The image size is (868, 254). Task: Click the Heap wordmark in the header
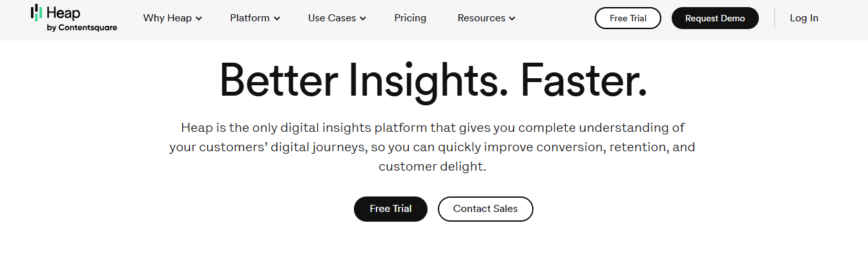63,13
